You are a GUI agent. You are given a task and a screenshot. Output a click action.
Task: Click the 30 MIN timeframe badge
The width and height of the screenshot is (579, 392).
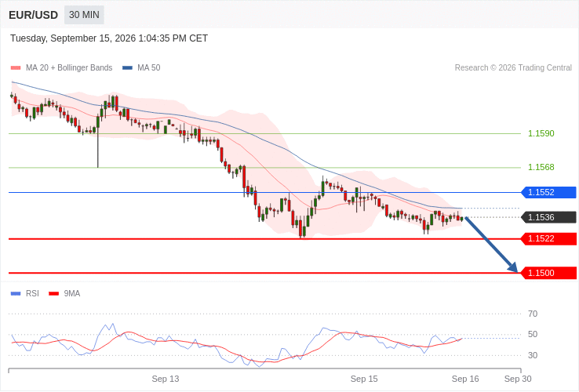[84, 15]
